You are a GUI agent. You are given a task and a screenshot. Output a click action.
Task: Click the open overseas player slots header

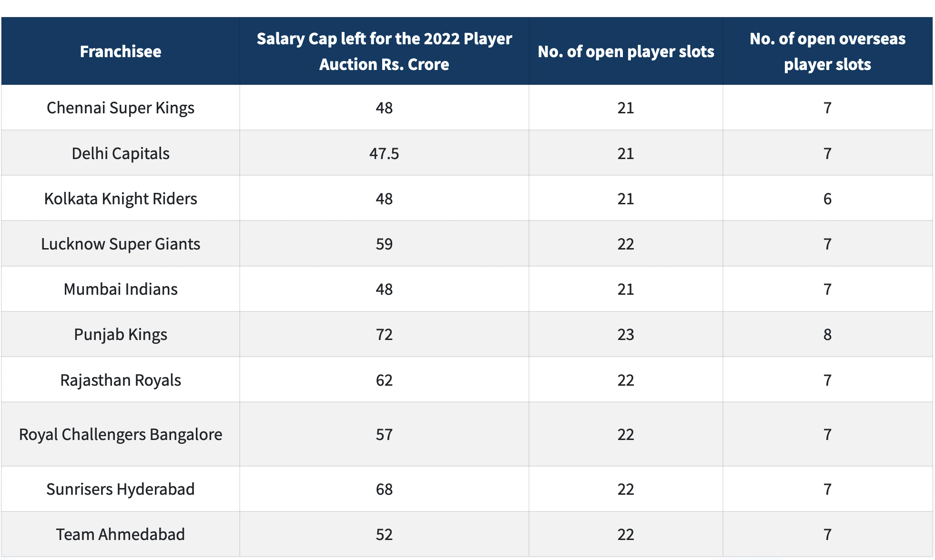point(827,51)
